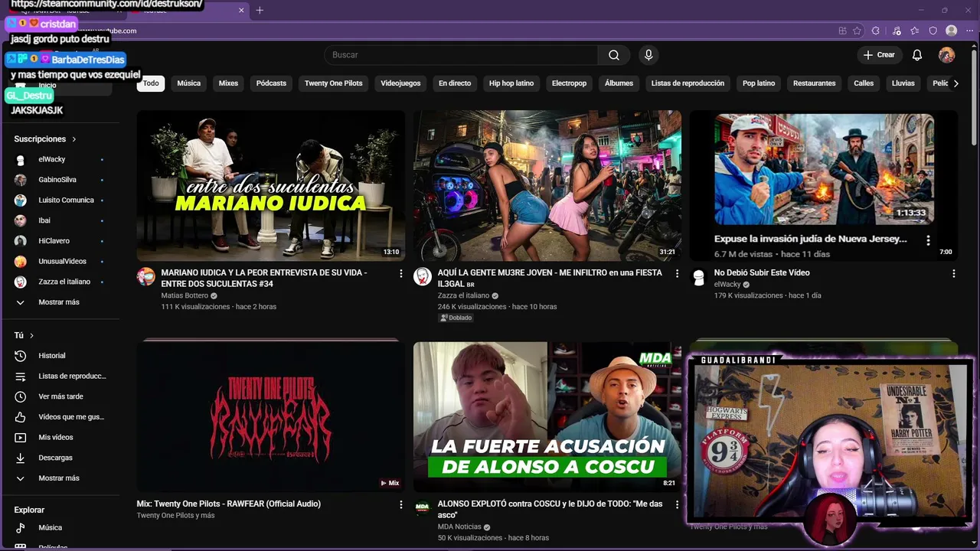Select the Lluvias filter chip
Image resolution: width=980 pixels, height=551 pixels.
903,83
